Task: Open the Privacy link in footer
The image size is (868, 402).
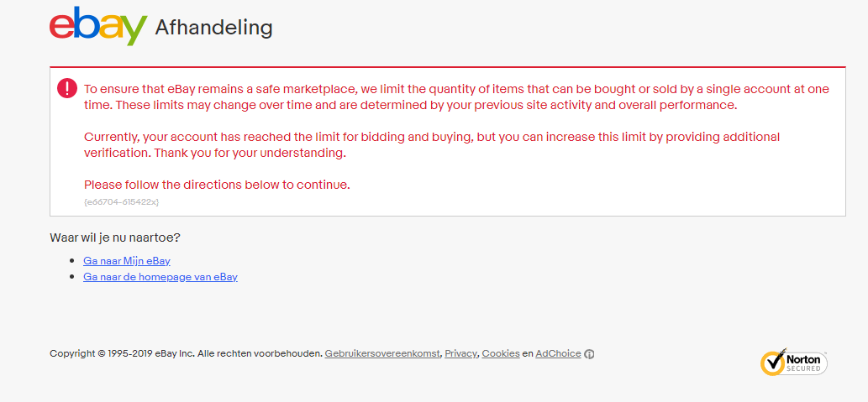Action: tap(460, 353)
